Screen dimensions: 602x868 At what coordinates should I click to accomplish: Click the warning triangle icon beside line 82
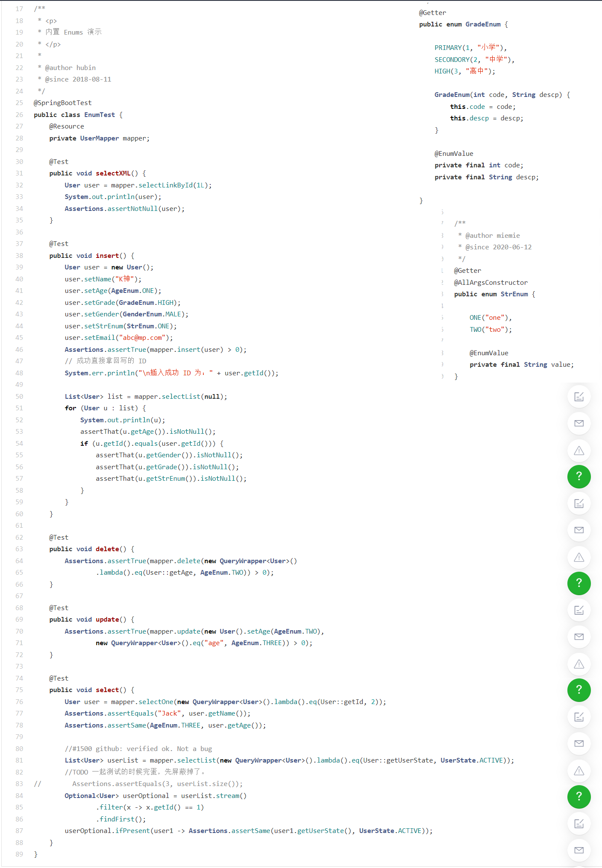(579, 771)
